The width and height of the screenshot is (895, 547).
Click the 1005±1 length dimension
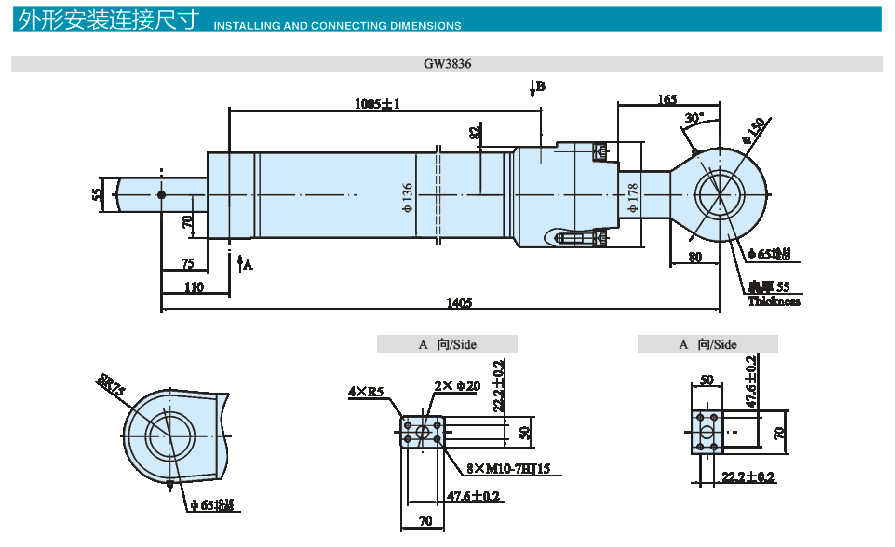[377, 103]
